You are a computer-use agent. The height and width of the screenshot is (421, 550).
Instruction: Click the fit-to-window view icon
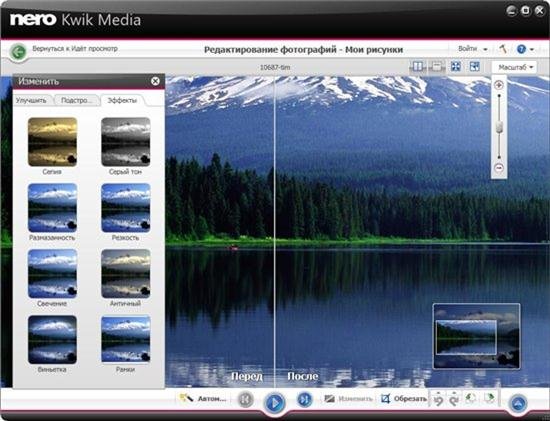(x=456, y=66)
